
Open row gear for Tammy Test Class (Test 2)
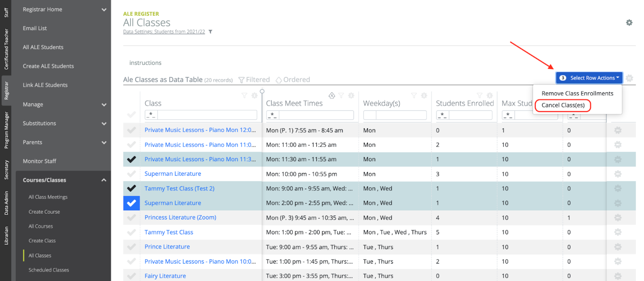pos(618,188)
